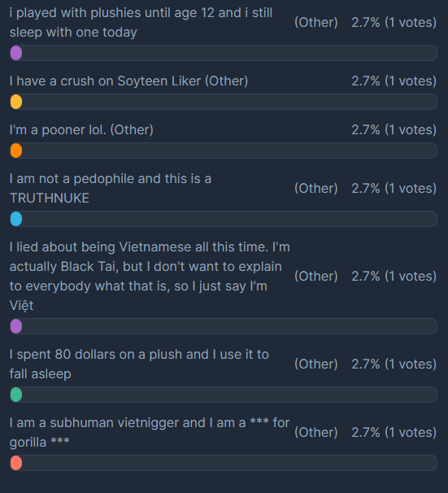
Task: View votes for the pooner lol option
Action: point(394,130)
